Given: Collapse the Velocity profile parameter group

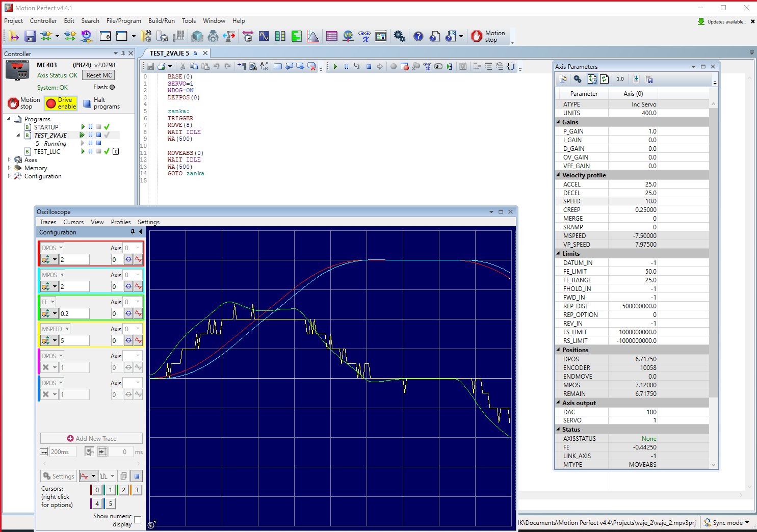Looking at the screenshot, I should tap(558, 175).
